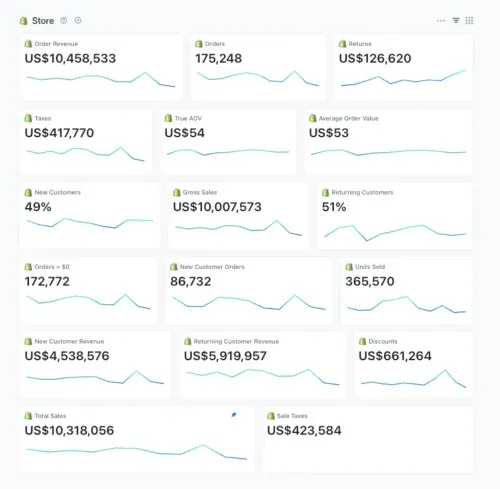Open the filter icon in Store header
The image size is (500, 489).
[x=456, y=21]
